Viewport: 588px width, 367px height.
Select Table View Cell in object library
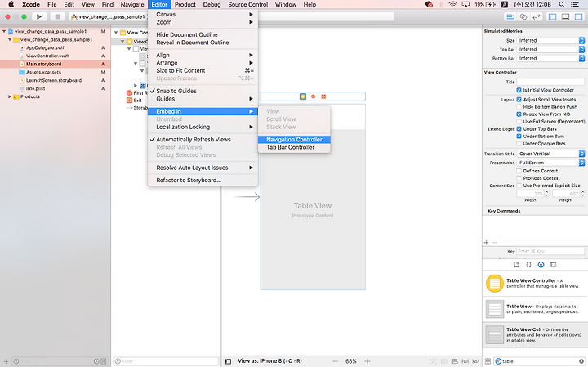tap(535, 334)
